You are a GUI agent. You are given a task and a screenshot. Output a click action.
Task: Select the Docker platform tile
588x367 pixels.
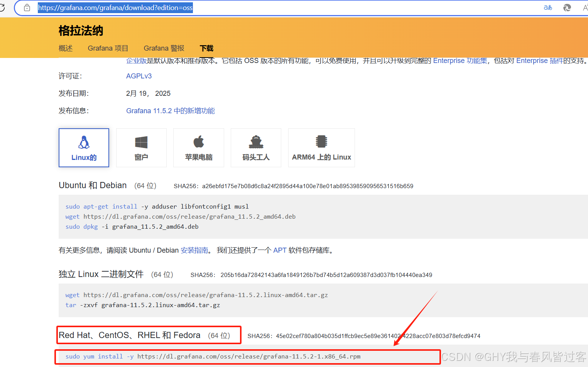256,148
